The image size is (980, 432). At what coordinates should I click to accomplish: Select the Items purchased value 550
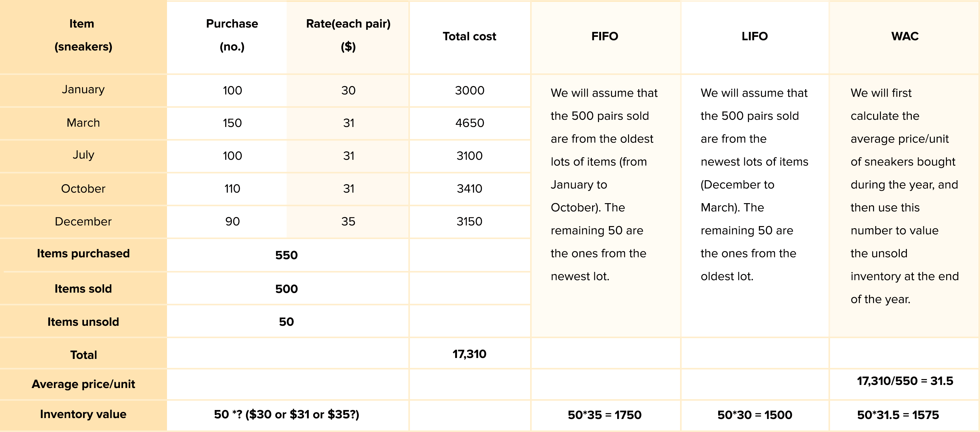(x=286, y=255)
